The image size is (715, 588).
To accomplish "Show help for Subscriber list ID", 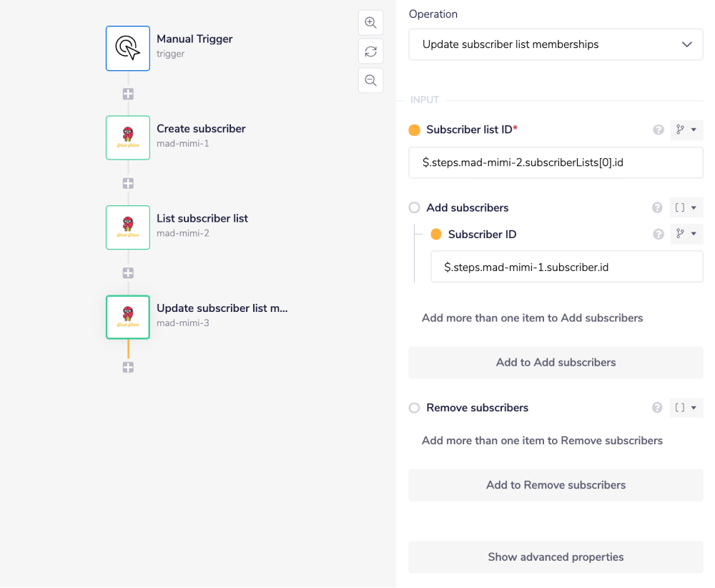I will tap(659, 130).
